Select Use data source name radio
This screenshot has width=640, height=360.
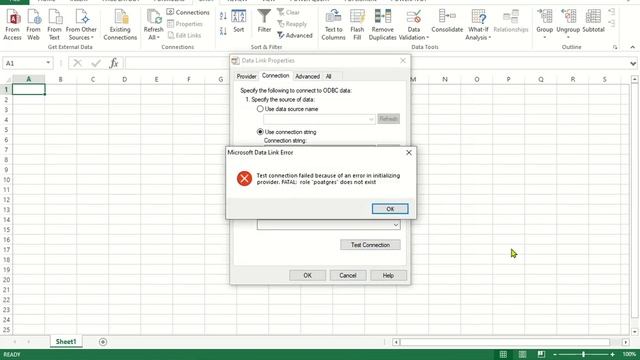pos(260,109)
